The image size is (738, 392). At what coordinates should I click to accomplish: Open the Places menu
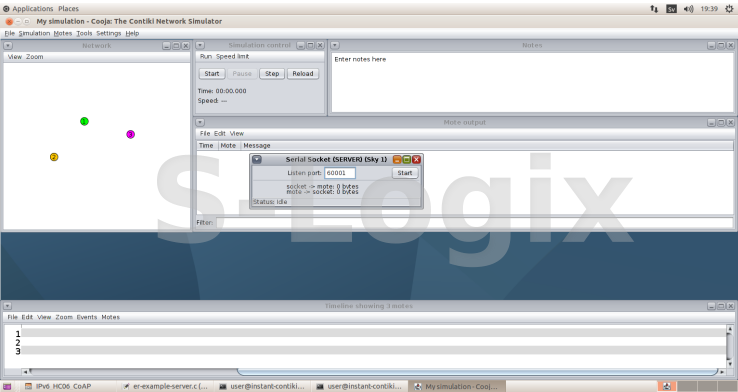pos(68,8)
